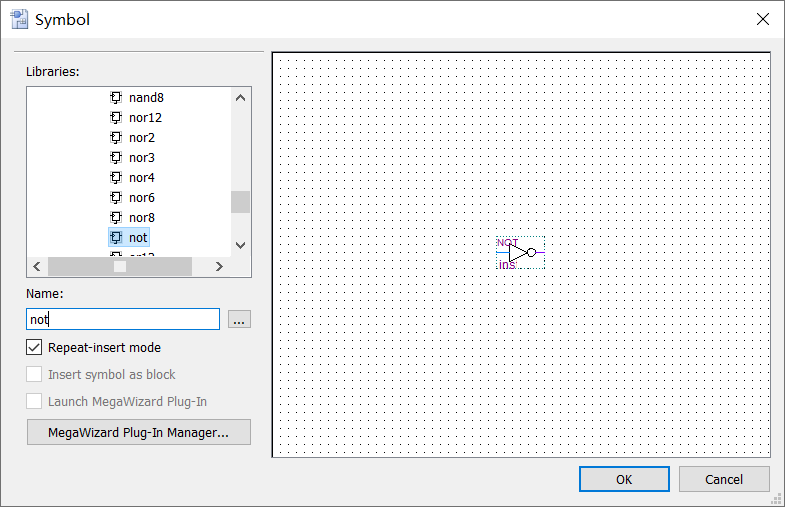Click the libraries list right arrow

point(219,266)
